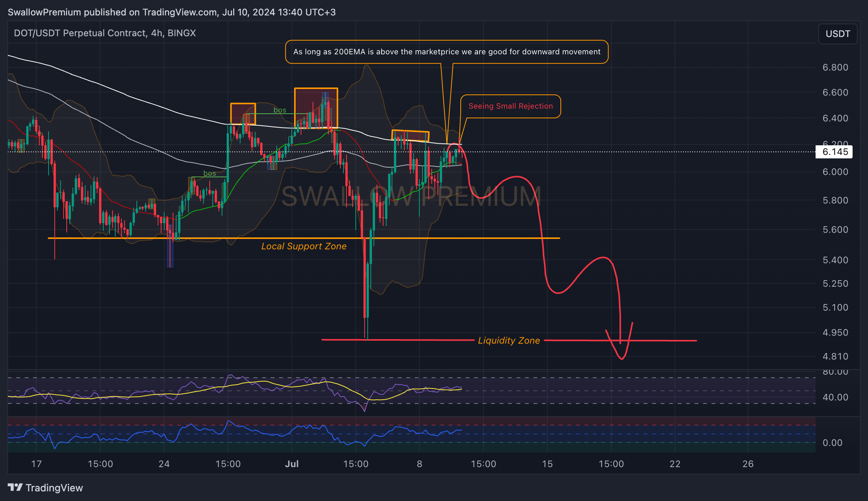Image resolution: width=868 pixels, height=501 pixels.
Task: Click the '26' date on time axis
Action: tap(748, 464)
